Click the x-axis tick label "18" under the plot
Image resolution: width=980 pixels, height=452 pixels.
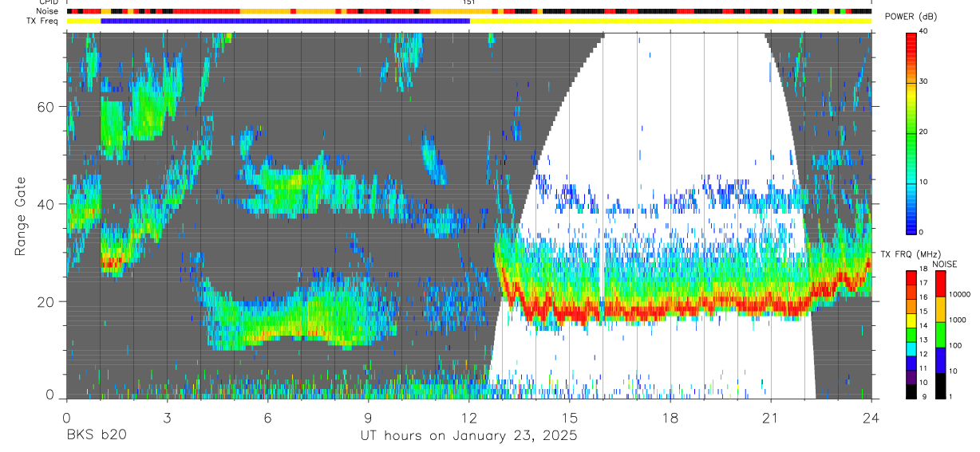(670, 416)
